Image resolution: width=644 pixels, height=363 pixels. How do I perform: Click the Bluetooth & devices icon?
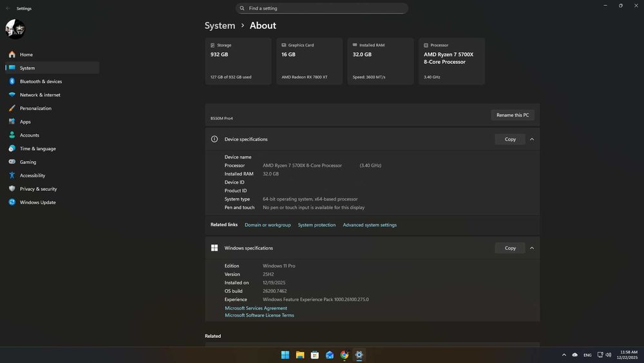12,81
